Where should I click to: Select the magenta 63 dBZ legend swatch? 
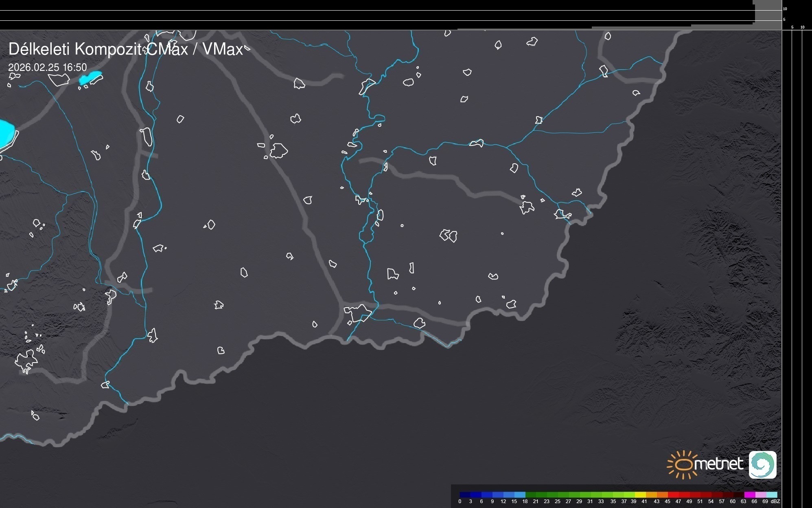point(749,495)
